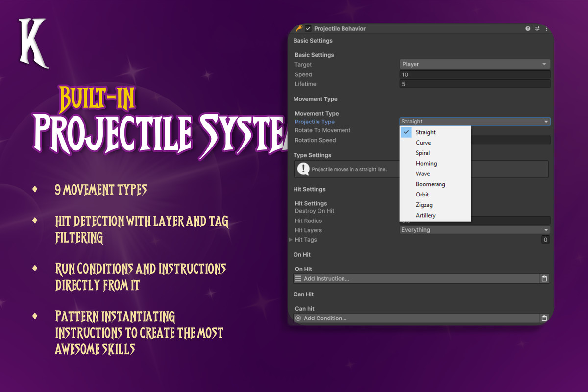Viewport: 588px width, 392px height.
Task: Expand the Hit Tags foldout
Action: point(290,240)
